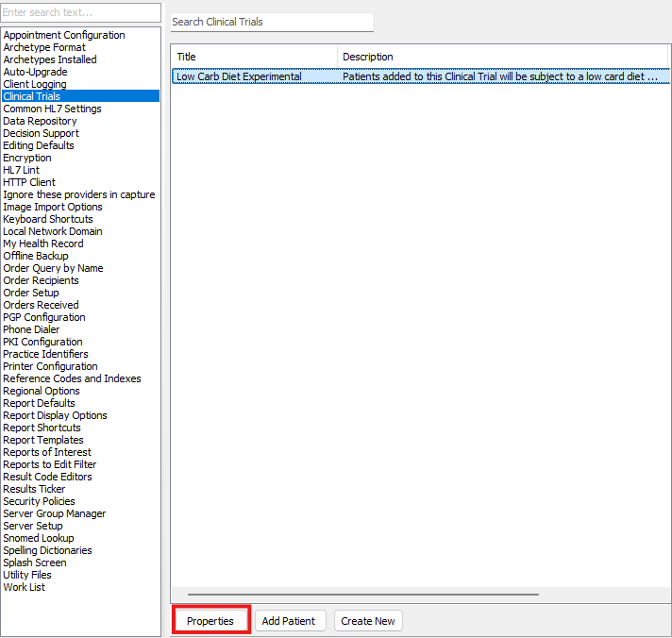This screenshot has height=638, width=672.
Task: Select Clinical Trials in the settings list
Action: click(31, 96)
